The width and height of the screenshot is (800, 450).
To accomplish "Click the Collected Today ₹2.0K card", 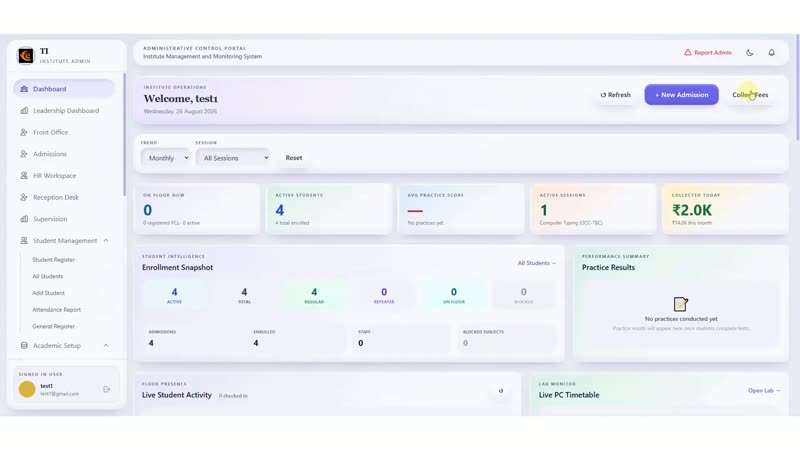I will pyautogui.click(x=725, y=209).
